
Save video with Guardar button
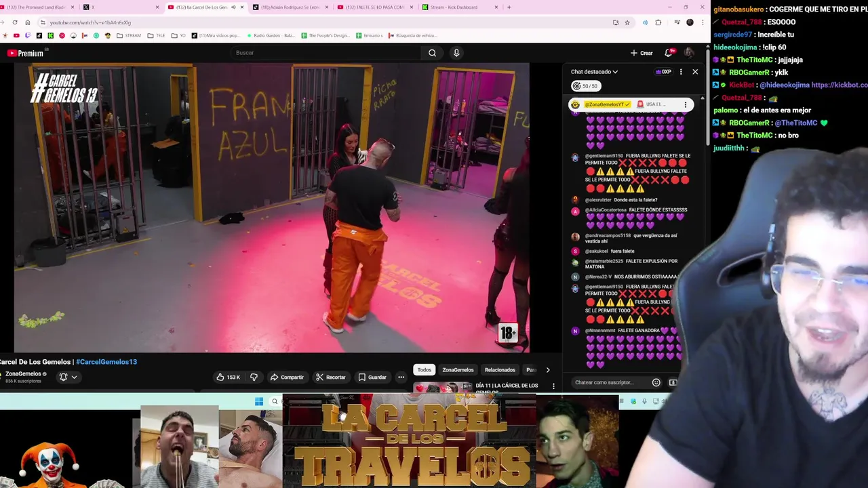(372, 377)
